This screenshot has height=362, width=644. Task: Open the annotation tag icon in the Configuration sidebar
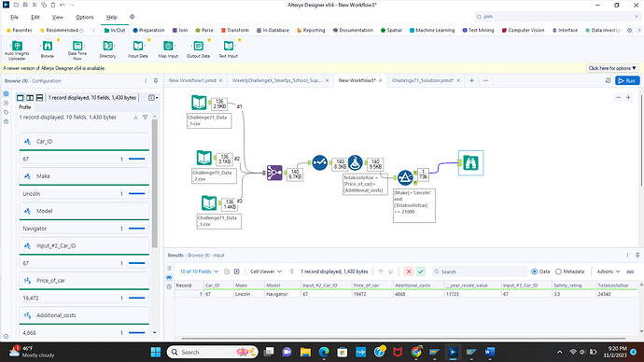pyautogui.click(x=6, y=113)
